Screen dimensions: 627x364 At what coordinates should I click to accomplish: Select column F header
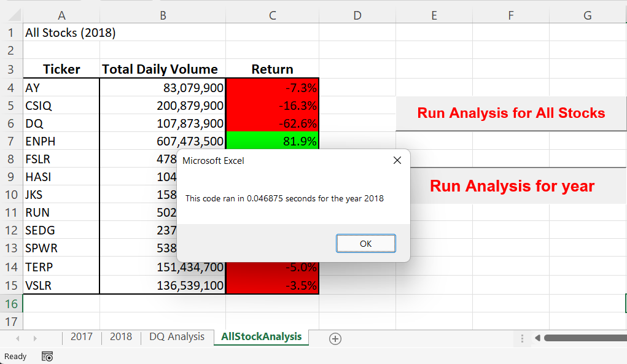point(511,15)
